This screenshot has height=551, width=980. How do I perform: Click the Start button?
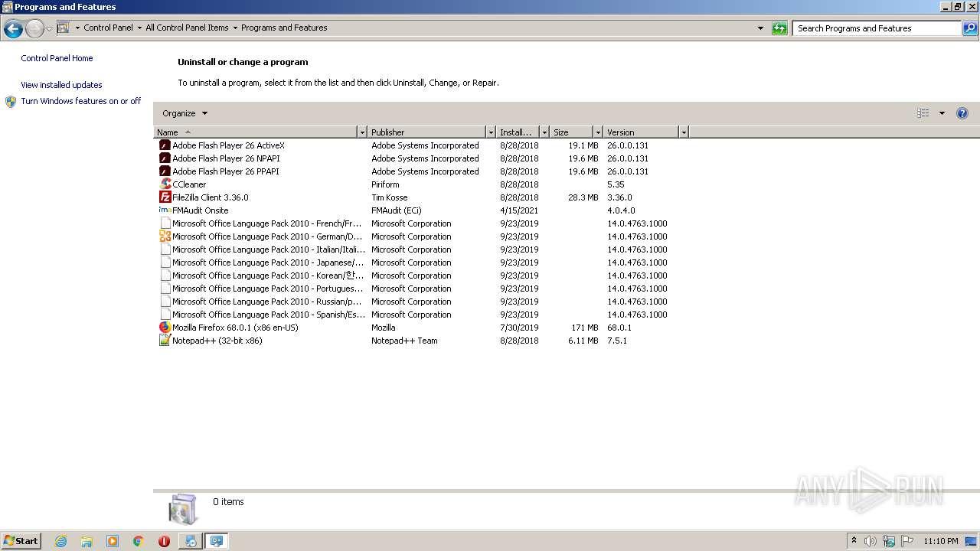point(21,541)
